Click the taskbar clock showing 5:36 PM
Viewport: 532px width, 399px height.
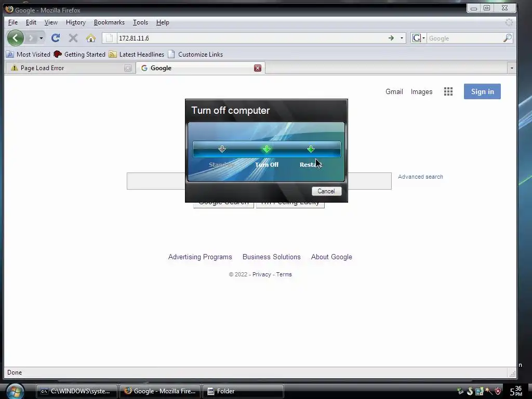pyautogui.click(x=516, y=391)
